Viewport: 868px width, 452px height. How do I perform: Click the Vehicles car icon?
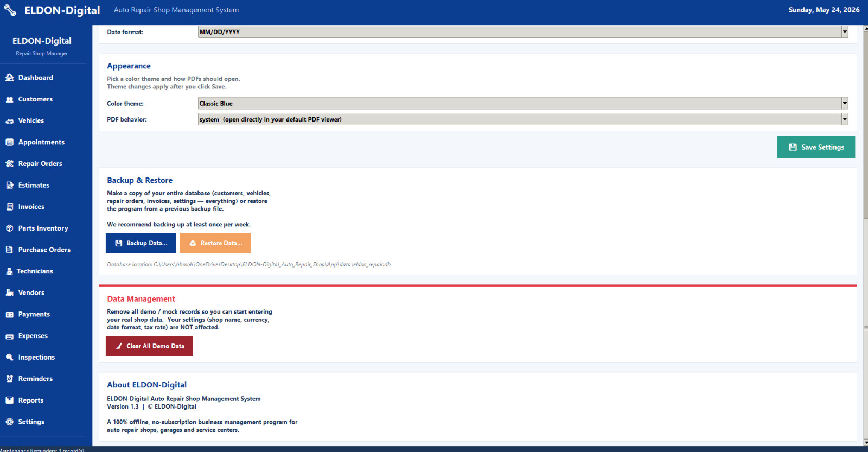point(9,121)
